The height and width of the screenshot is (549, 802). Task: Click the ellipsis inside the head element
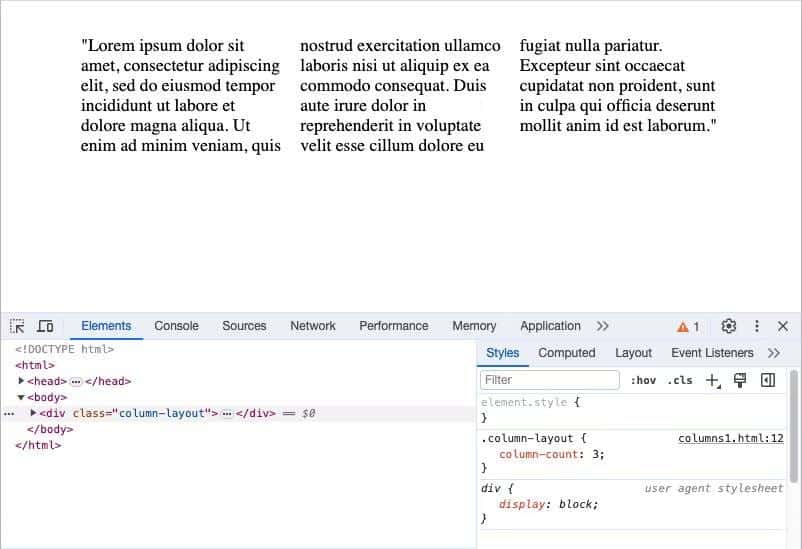tap(76, 382)
